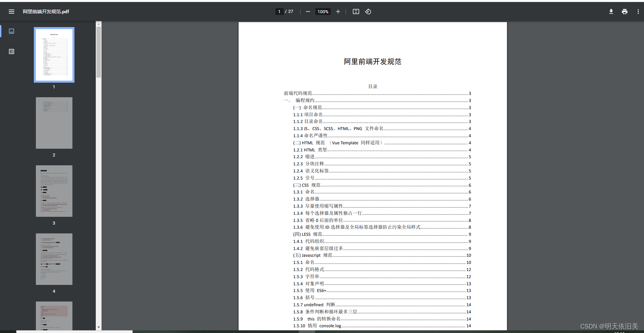Open the more actions menu
The width and height of the screenshot is (644, 333).
(x=638, y=12)
